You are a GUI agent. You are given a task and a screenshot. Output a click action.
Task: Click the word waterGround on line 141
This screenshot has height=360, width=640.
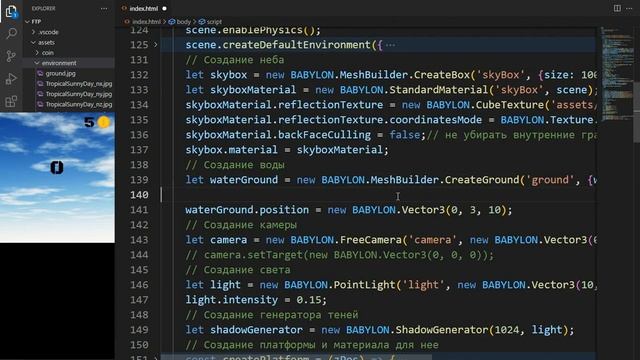tap(219, 210)
